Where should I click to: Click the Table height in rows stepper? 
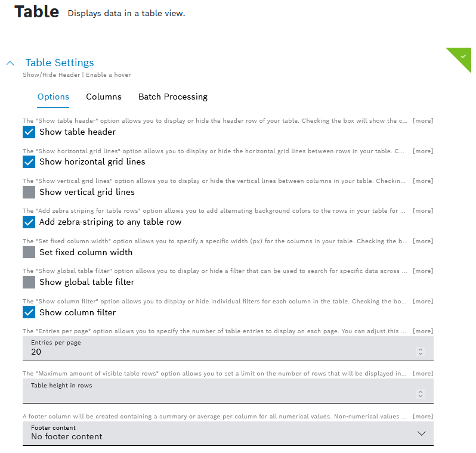pyautogui.click(x=421, y=394)
